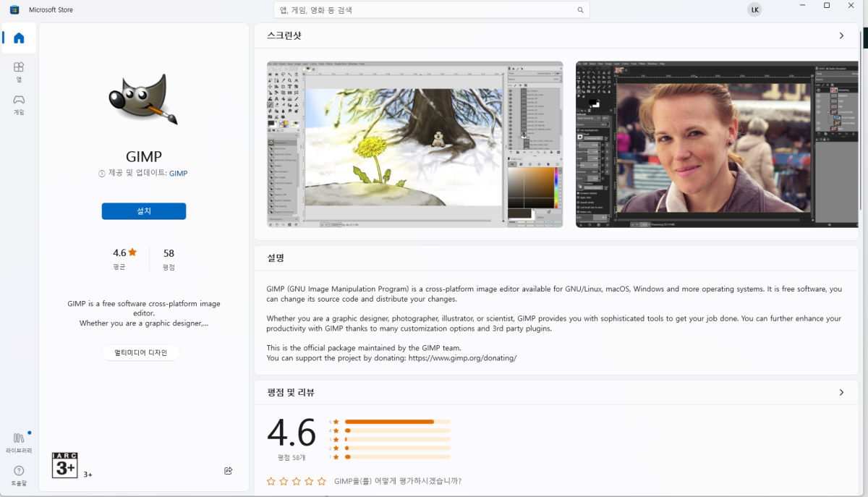
Task: Click the 1-star rating bar
Action: [397, 457]
